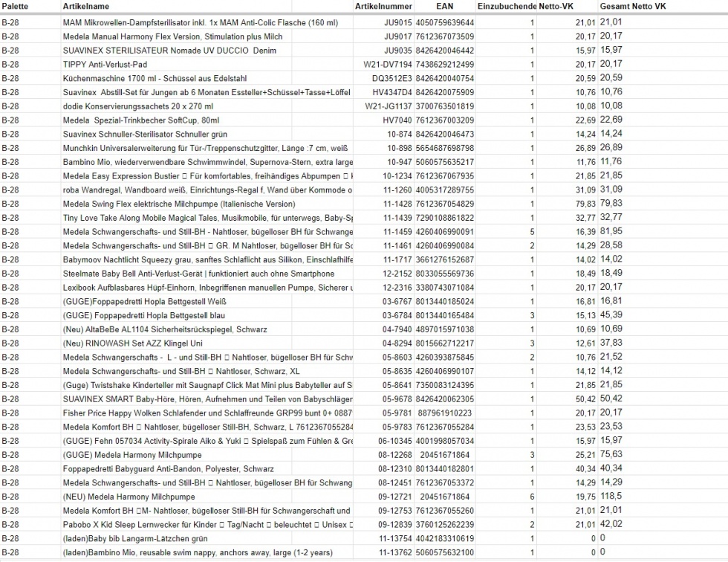Select article number HV4347D4
Screen dimensions: 728x562
(392, 92)
